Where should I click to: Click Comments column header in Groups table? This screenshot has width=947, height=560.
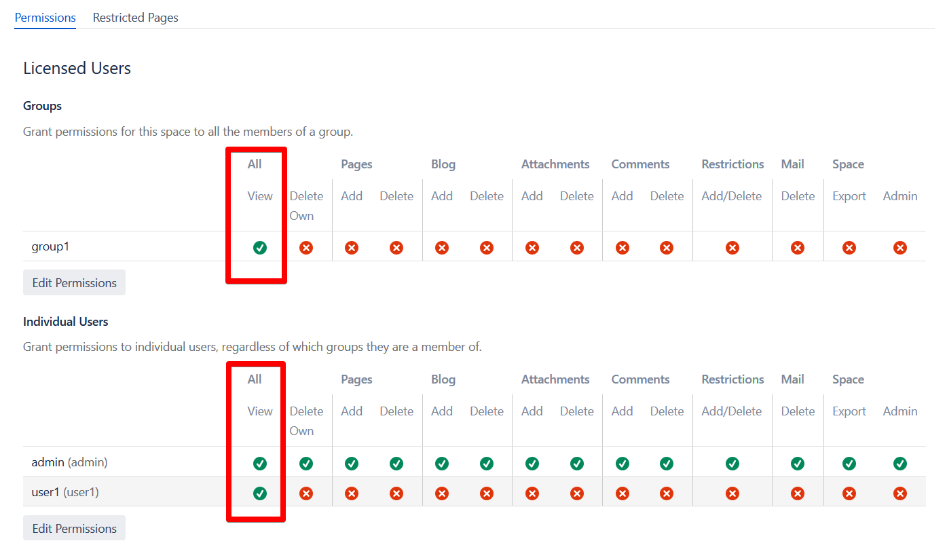tap(640, 164)
